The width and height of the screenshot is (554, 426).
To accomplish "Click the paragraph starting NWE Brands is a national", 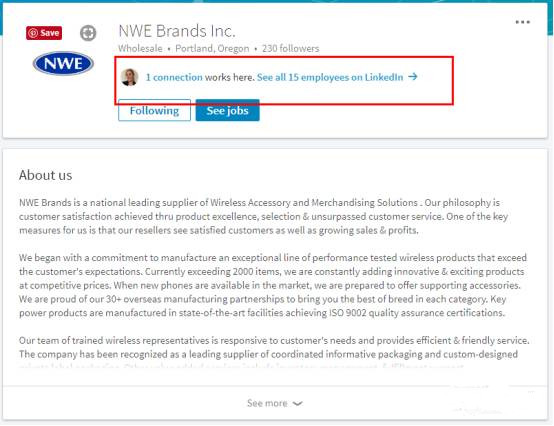I will pos(264,216).
